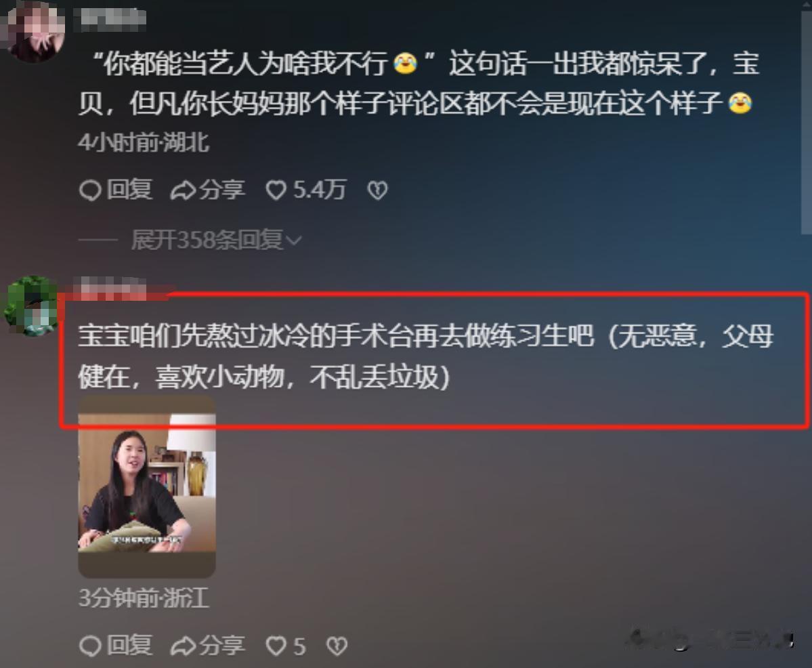Dislike the Zhejiang comment with broken-heart icon
The height and width of the screenshot is (668, 812).
click(x=337, y=646)
